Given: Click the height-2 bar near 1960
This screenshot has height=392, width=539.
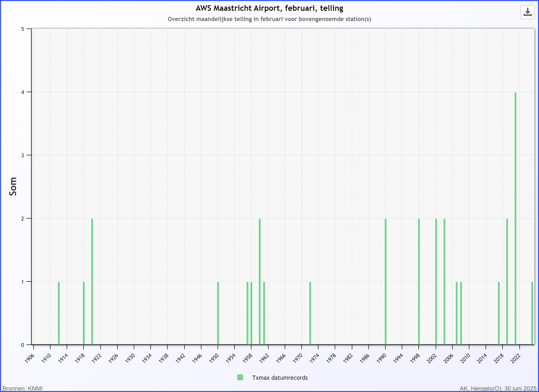Looking at the screenshot, I should point(260,282).
